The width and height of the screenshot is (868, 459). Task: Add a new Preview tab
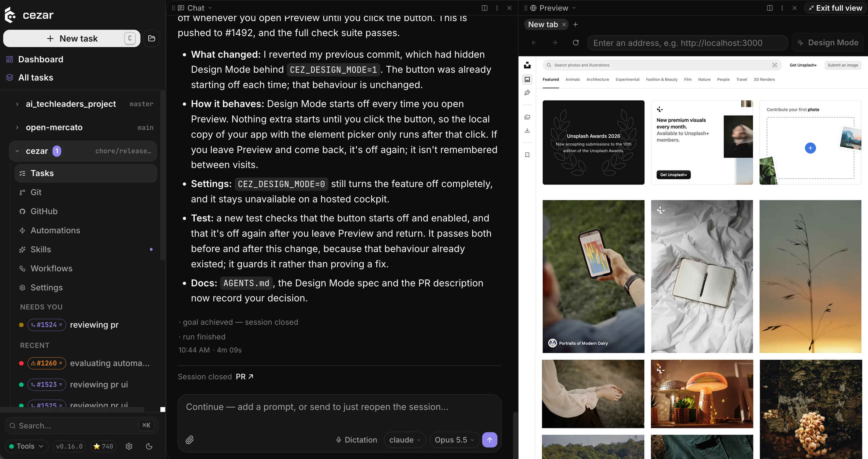tap(576, 25)
